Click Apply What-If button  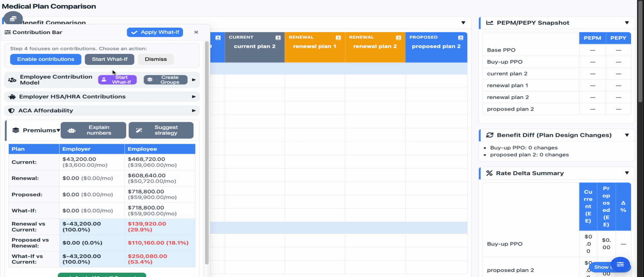pos(155,32)
